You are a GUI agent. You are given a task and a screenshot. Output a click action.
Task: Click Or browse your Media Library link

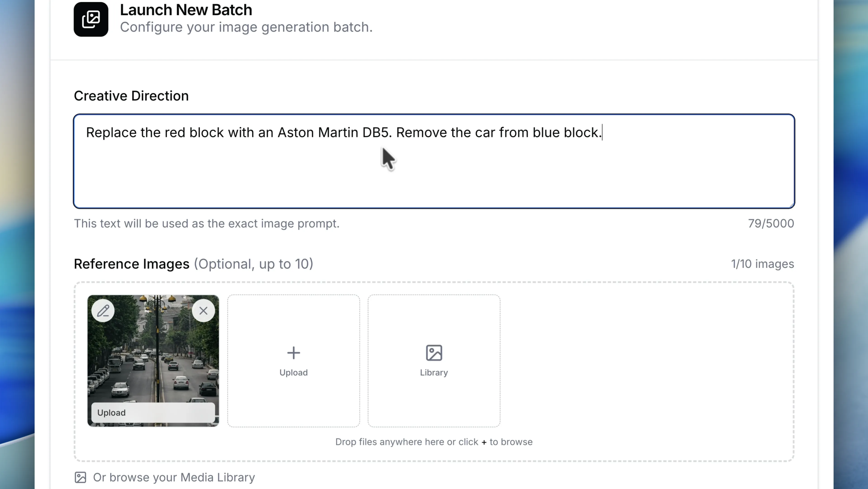tap(173, 477)
